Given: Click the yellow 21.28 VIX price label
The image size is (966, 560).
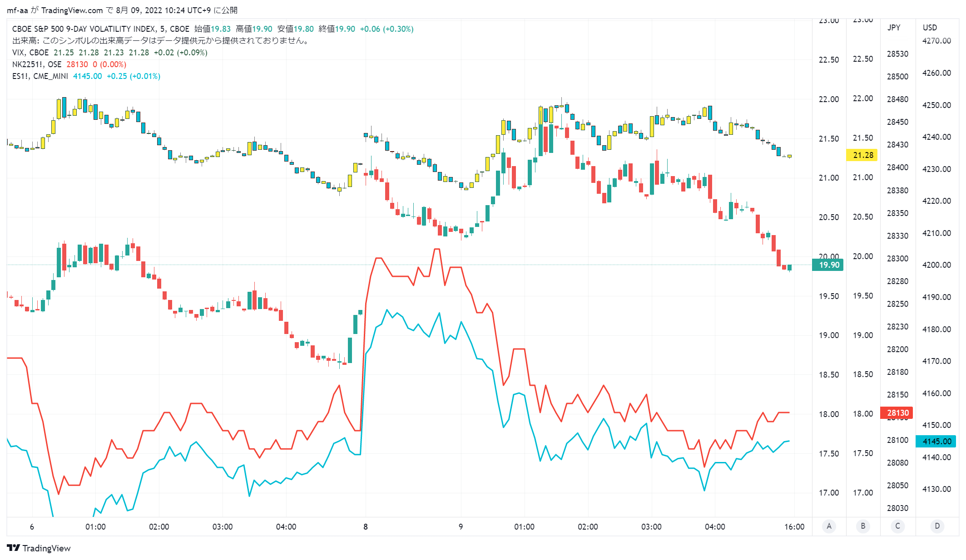Looking at the screenshot, I should pos(862,155).
